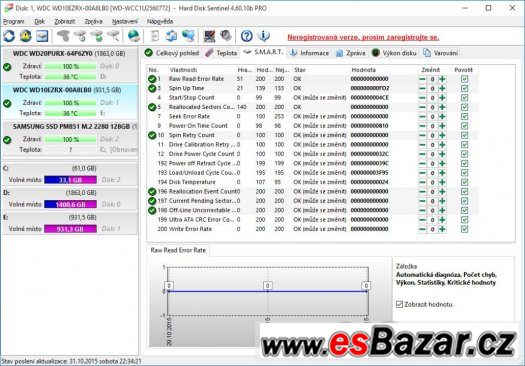
Task: Click minus button for Power On Time Count row
Action: [x=423, y=126]
